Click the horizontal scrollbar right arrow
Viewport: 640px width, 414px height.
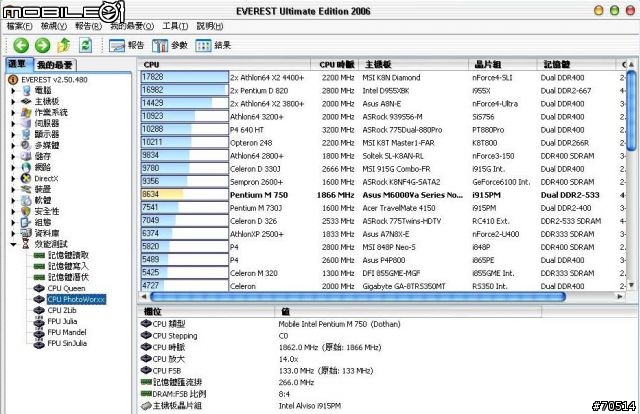620,297
